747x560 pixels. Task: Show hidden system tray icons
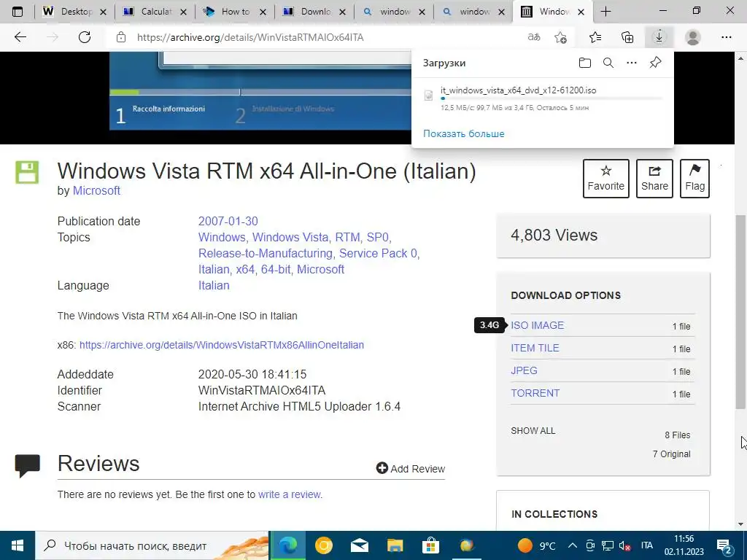tap(573, 545)
